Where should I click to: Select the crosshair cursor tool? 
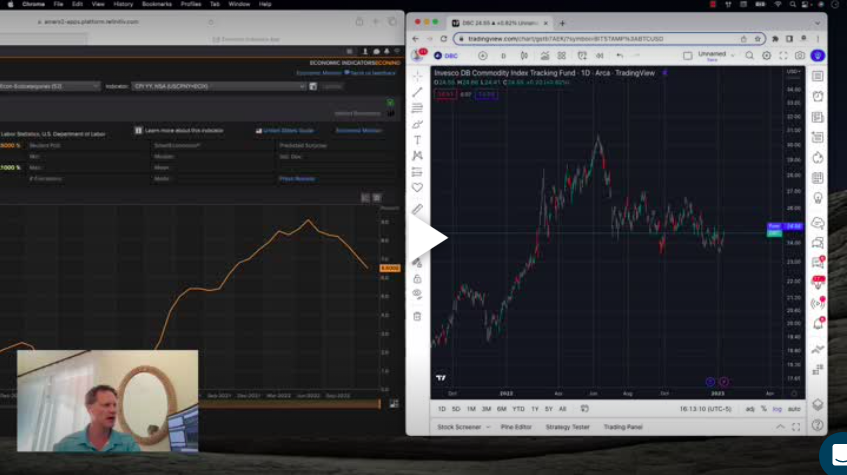[417, 76]
